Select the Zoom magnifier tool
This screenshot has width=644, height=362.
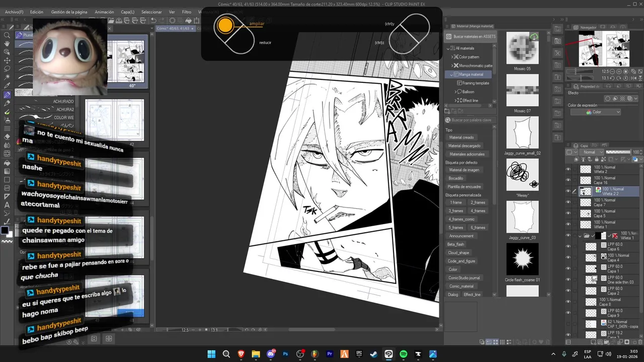coord(7,35)
